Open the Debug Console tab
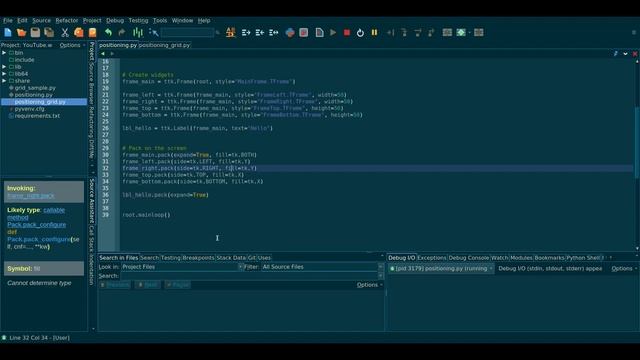The width and height of the screenshot is (640, 360). point(469,258)
